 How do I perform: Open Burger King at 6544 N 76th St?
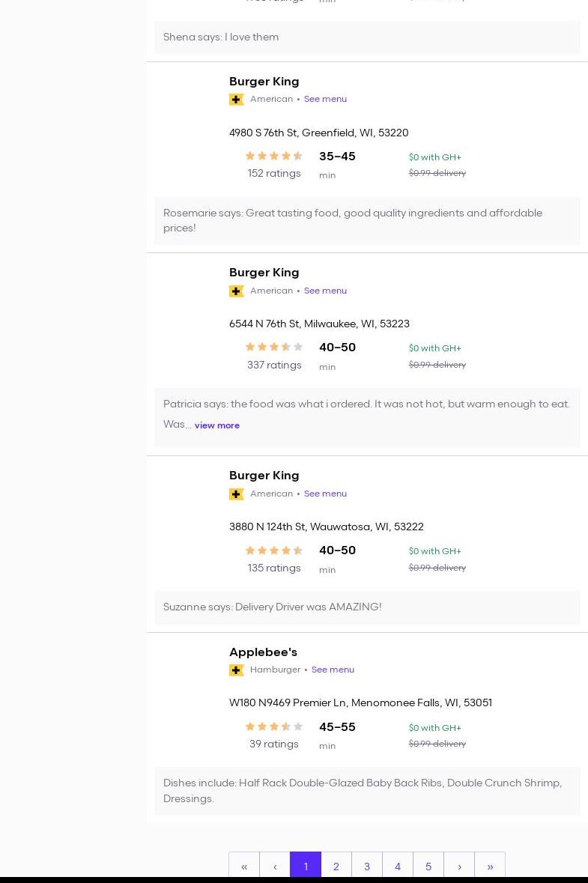pyautogui.click(x=264, y=273)
